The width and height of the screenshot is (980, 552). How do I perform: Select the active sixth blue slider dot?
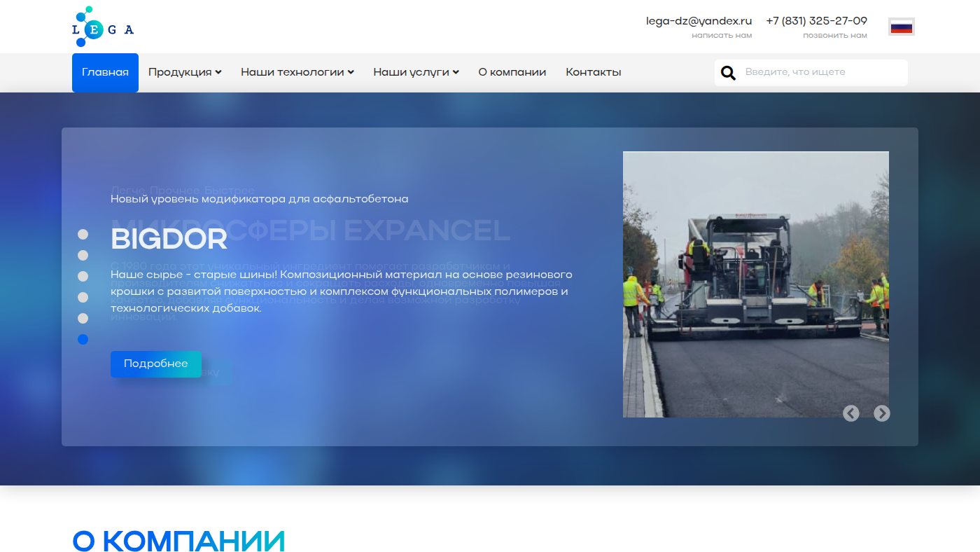(x=83, y=339)
